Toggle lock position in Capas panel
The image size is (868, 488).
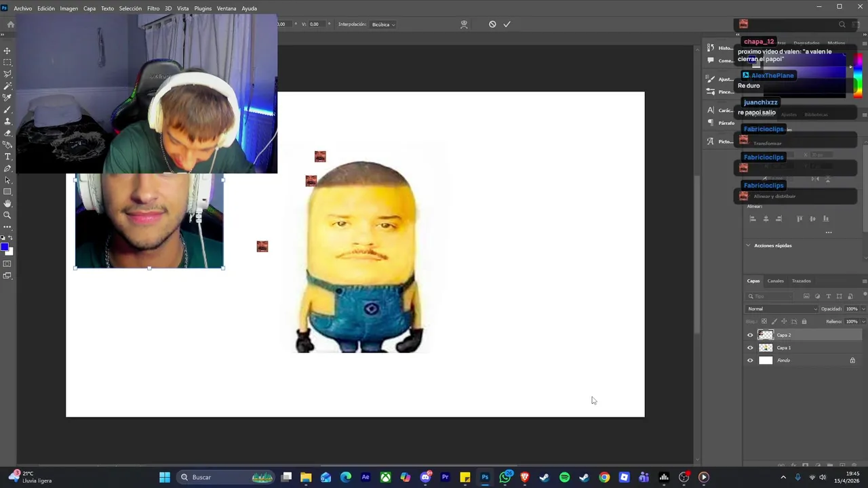pos(784,321)
